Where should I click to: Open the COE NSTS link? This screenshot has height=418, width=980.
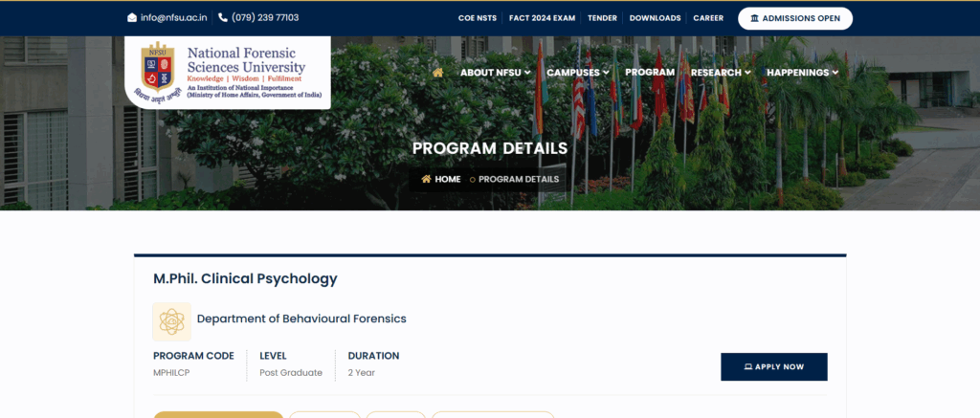(x=479, y=18)
